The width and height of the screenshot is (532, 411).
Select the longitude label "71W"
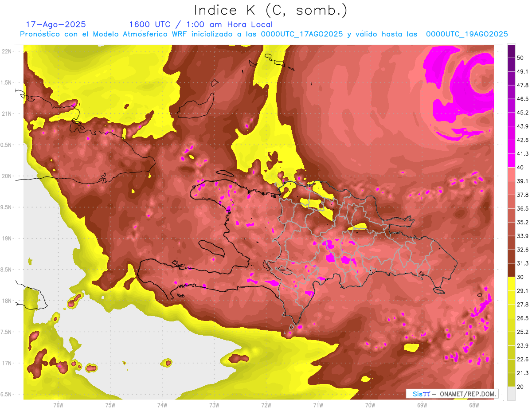(x=318, y=405)
